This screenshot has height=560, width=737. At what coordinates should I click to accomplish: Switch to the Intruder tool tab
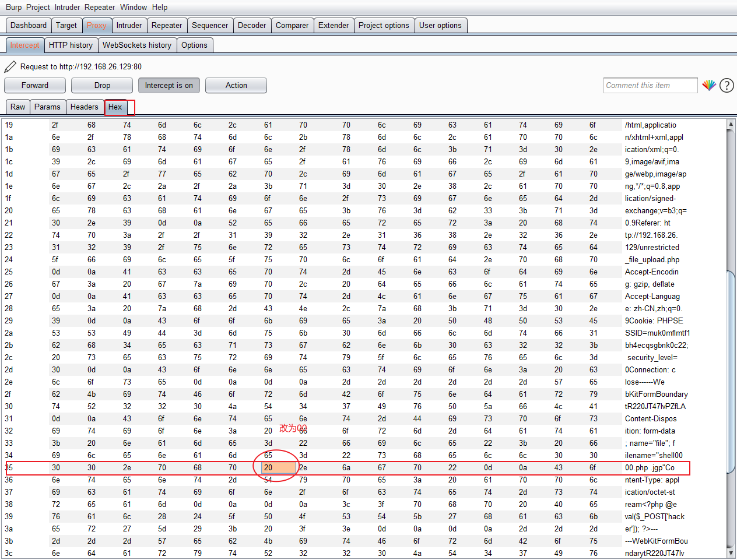point(129,25)
